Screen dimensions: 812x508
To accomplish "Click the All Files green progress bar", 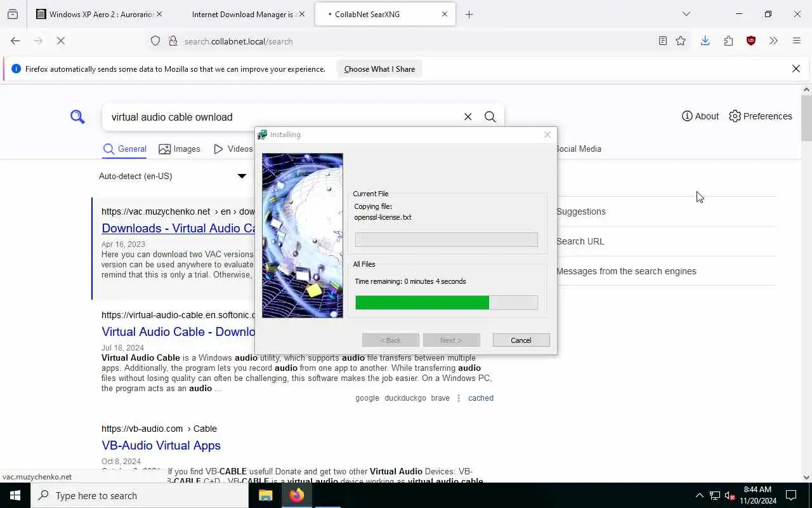I will [447, 303].
